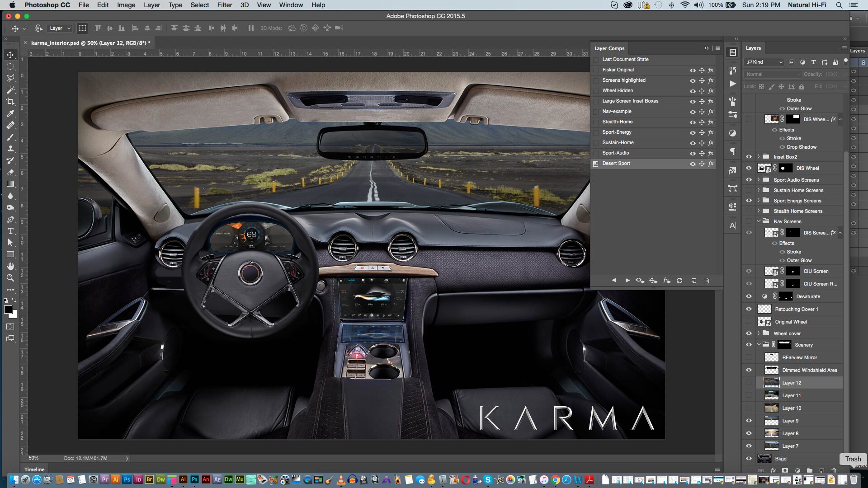Select the Move tool
The height and width of the screenshot is (488, 868).
pyautogui.click(x=10, y=55)
